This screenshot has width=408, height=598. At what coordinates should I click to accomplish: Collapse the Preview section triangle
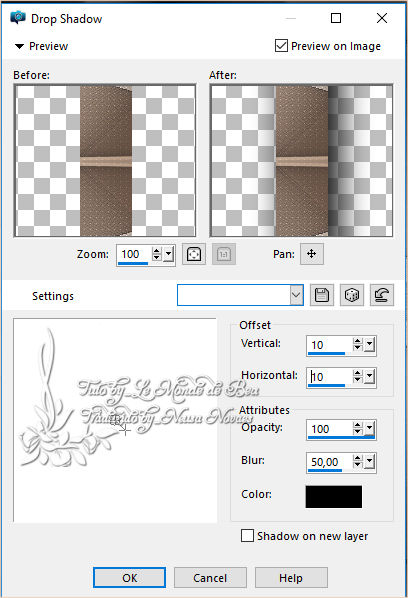point(19,47)
